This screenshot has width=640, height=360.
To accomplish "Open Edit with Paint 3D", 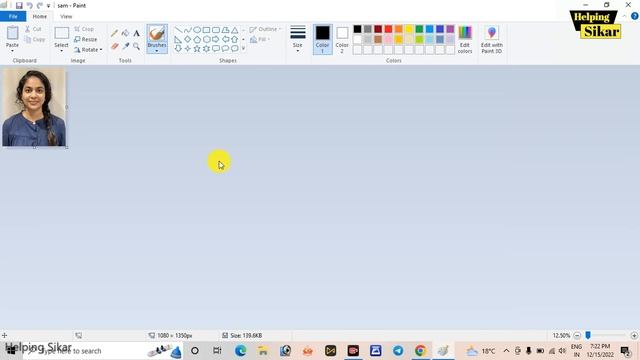I will coord(491,39).
